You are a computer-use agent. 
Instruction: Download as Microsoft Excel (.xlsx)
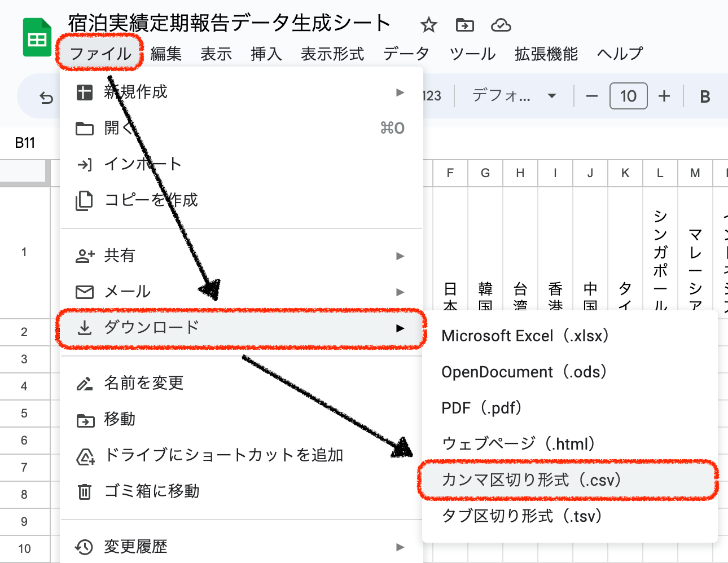point(525,336)
